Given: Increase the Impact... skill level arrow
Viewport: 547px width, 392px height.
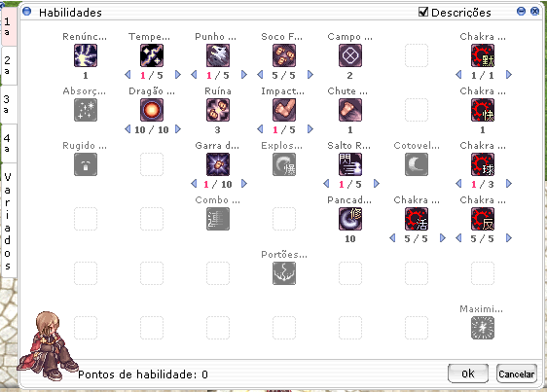Looking at the screenshot, I should (x=310, y=129).
